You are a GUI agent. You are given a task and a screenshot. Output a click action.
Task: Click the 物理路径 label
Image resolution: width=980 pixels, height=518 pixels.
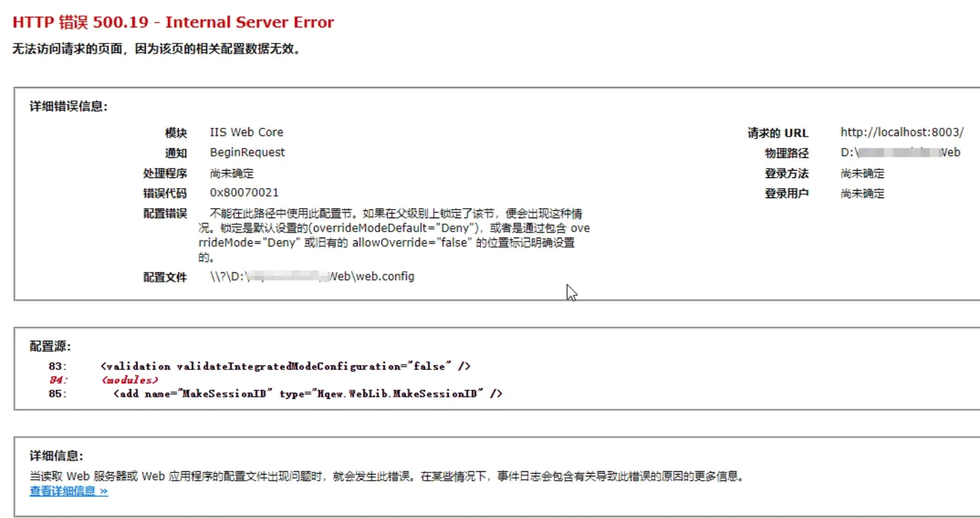(787, 153)
